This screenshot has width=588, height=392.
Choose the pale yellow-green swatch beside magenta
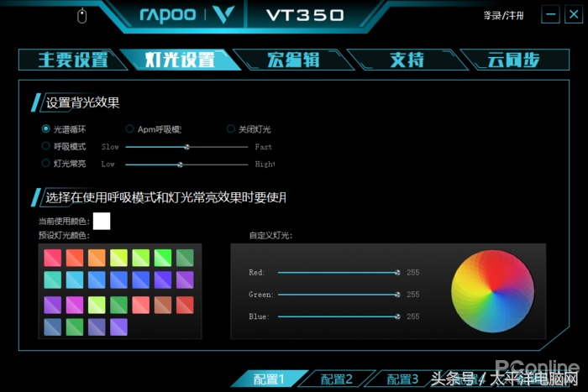click(97, 305)
